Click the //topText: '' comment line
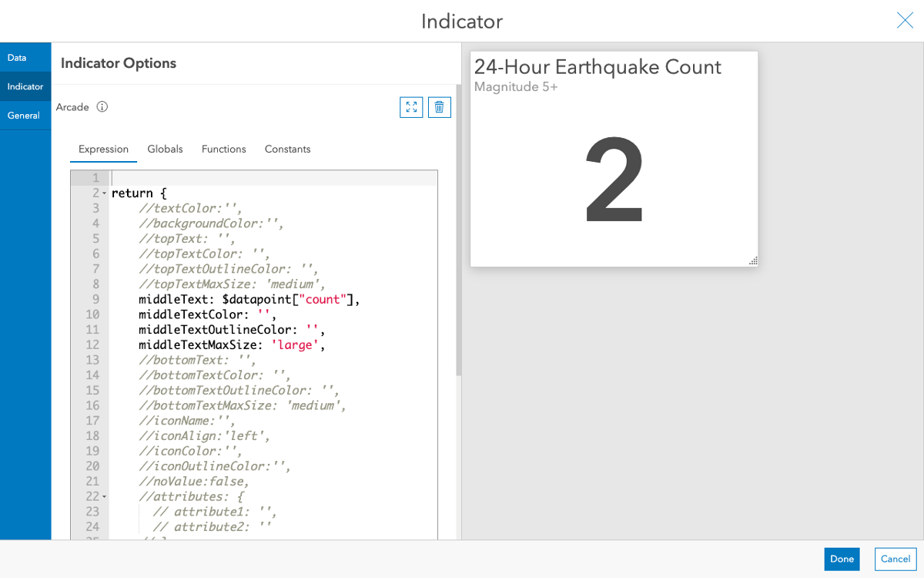This screenshot has width=924, height=578. point(187,239)
